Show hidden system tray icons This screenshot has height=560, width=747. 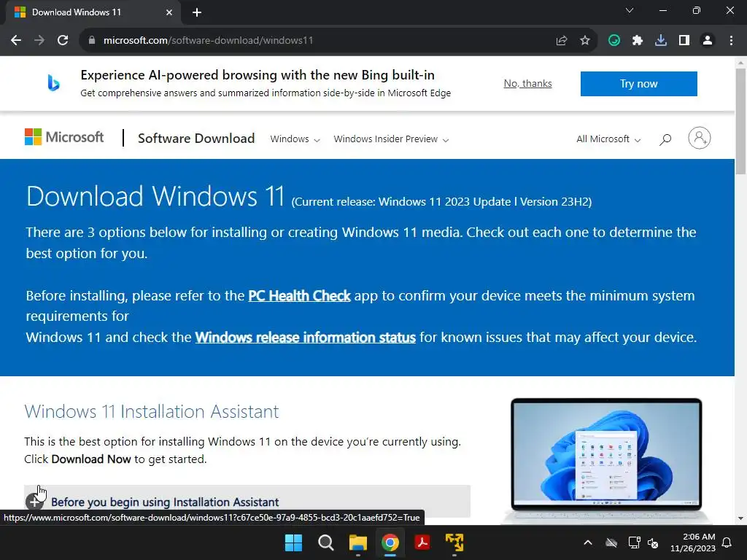588,542
